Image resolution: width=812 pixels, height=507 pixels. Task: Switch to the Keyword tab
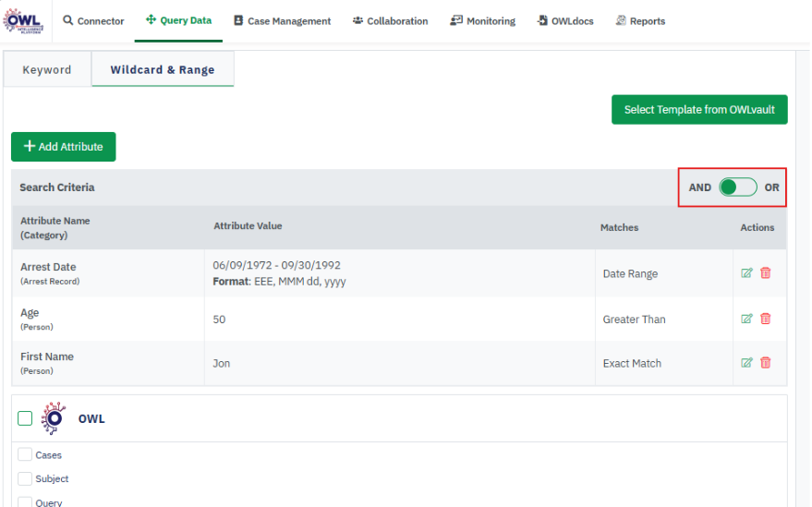(x=47, y=69)
